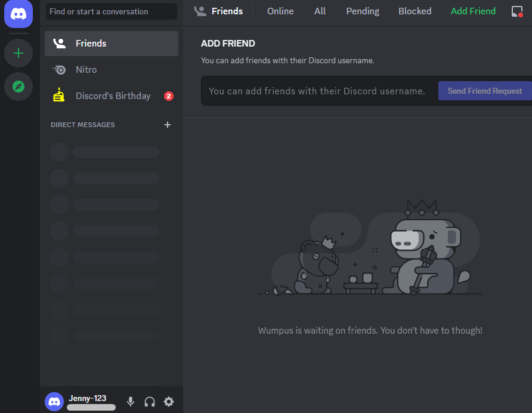Open Nitro in the sidebar
Viewport: 532px width, 413px height.
click(x=112, y=70)
